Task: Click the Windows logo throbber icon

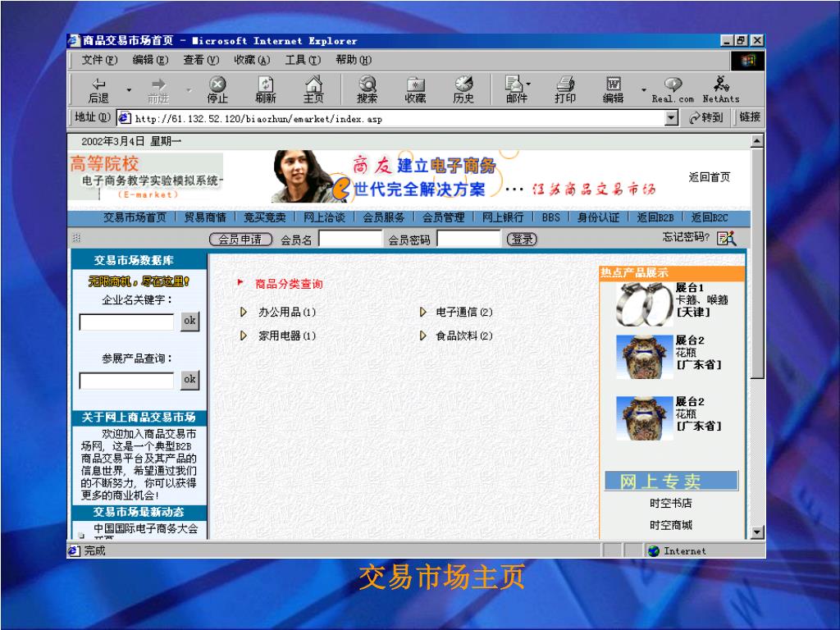Action: [750, 60]
